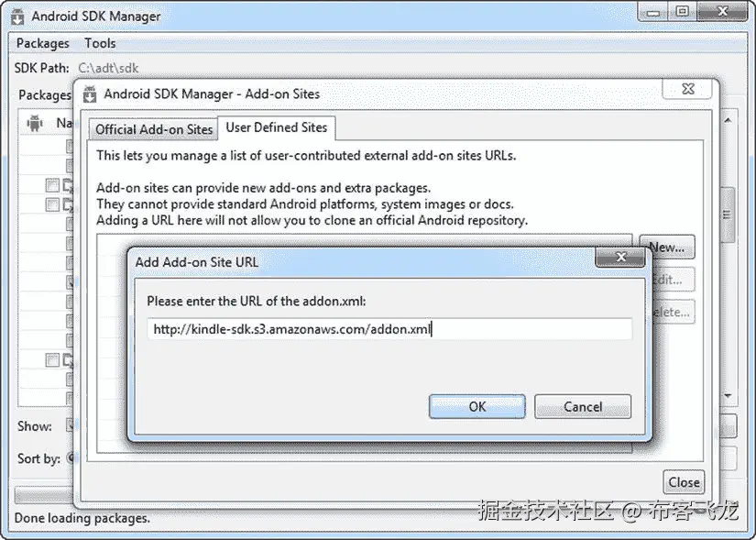Cancel the Add Add-on Site URL dialog
The height and width of the screenshot is (540, 756).
(x=583, y=406)
